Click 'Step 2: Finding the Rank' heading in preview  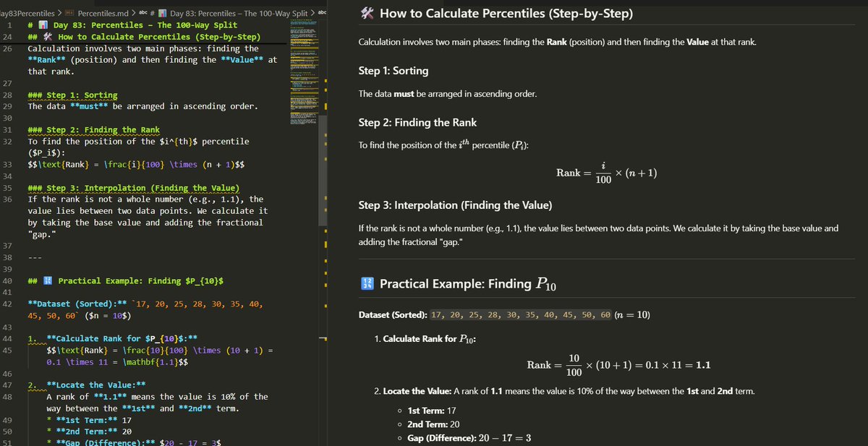coord(416,121)
